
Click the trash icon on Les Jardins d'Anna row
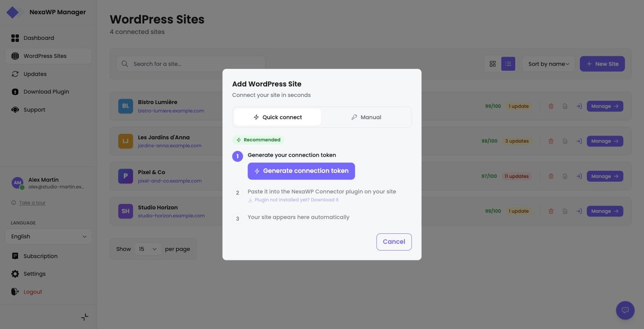click(x=551, y=141)
